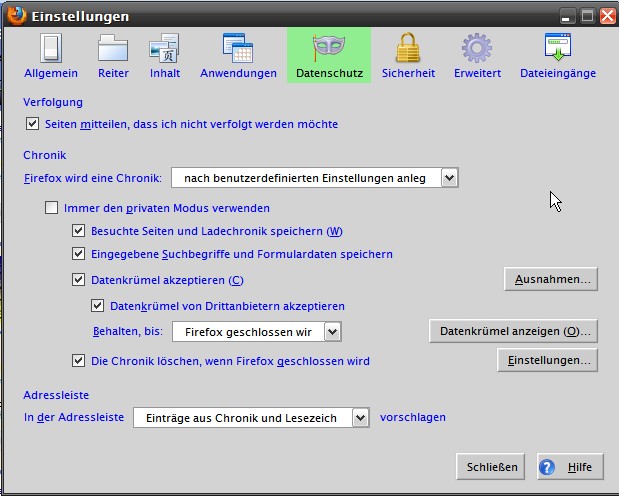
Task: Switch to the Reiter tab label
Action: pyautogui.click(x=113, y=73)
